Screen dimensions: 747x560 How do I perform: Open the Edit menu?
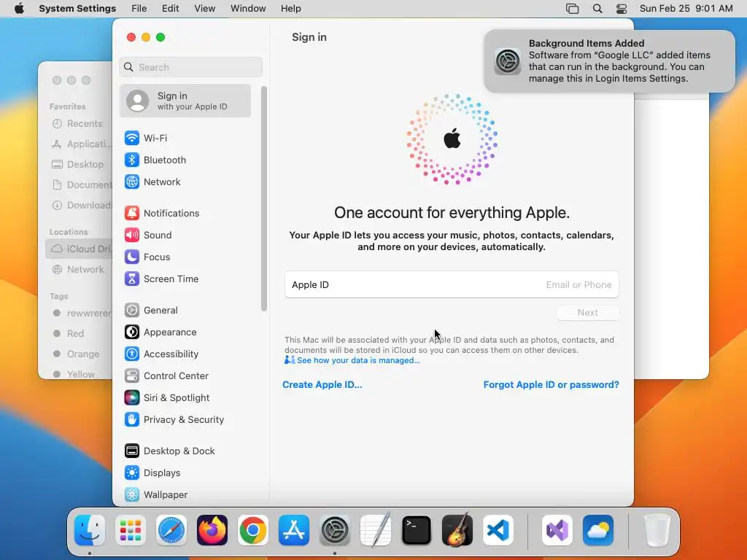tap(170, 9)
